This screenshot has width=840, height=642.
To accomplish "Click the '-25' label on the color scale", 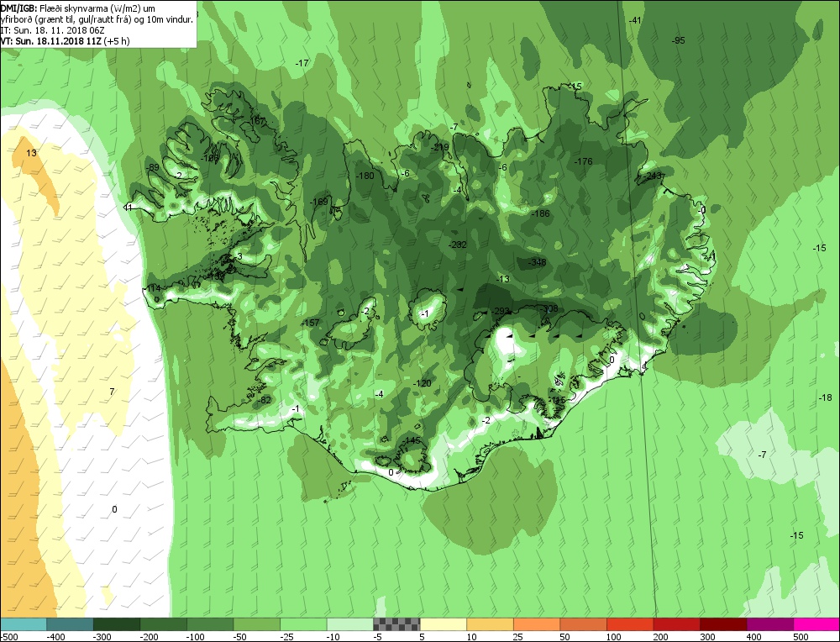I will pyautogui.click(x=286, y=637).
